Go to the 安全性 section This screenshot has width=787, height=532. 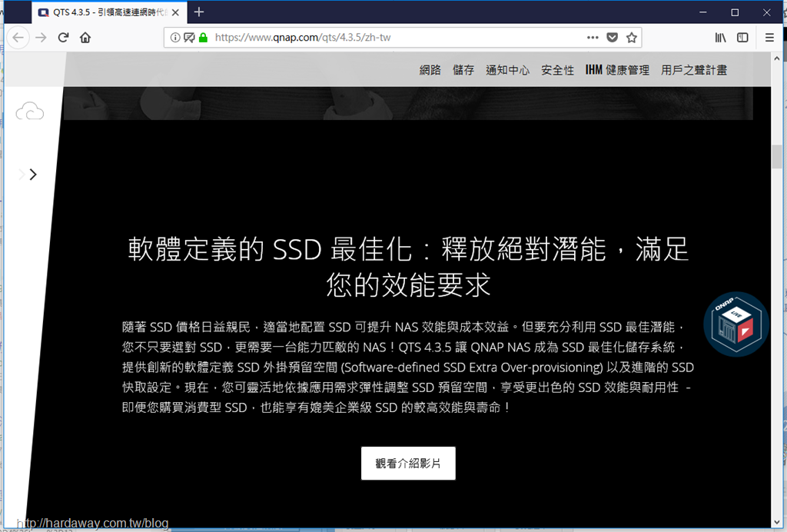point(557,70)
